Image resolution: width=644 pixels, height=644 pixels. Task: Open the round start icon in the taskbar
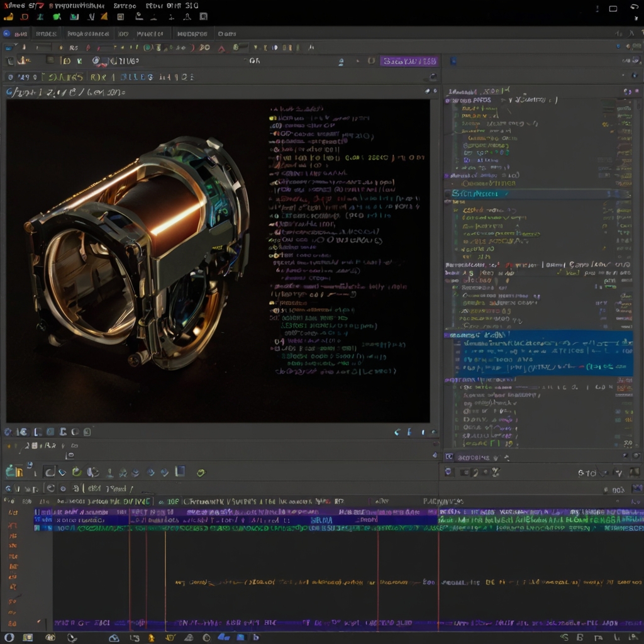tap(9, 637)
